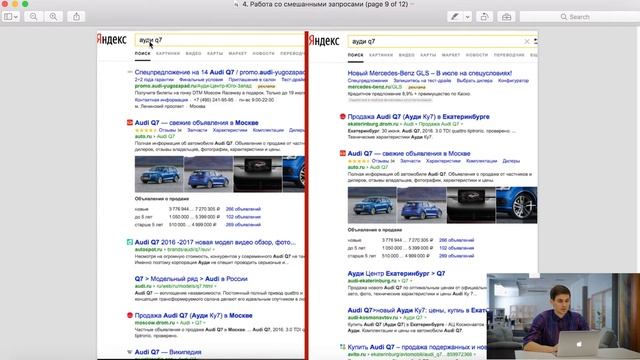Click the dashboard interior thumbnail on left page
The width and height of the screenshot is (640, 360).
coord(258,174)
